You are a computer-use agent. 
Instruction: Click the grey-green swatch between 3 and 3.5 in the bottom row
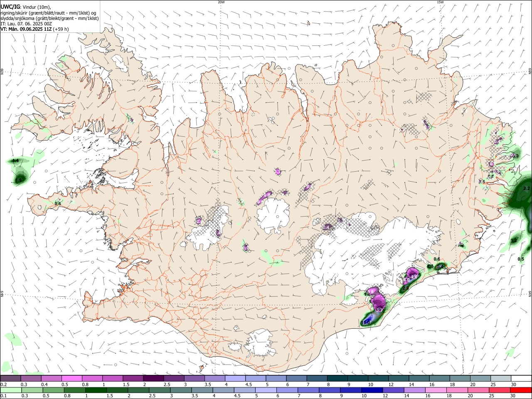click(181, 390)
